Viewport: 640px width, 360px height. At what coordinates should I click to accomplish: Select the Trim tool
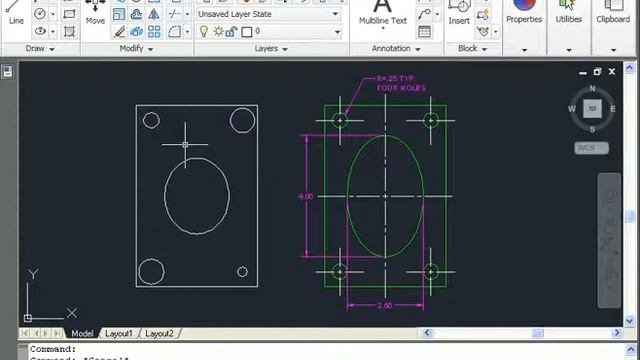[175, 14]
